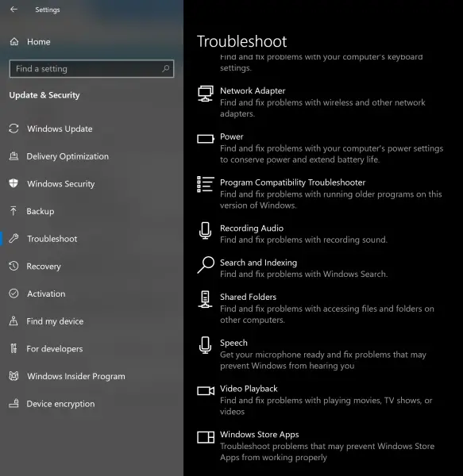Click 'Find and fix problems with recording sound.'
463x476 pixels.
(304, 240)
